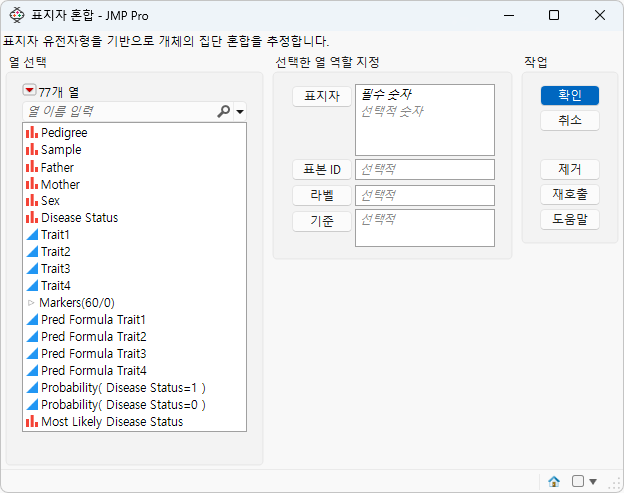624x493 pixels.
Task: Select the Markers(60/0) group label
Action: point(77,303)
